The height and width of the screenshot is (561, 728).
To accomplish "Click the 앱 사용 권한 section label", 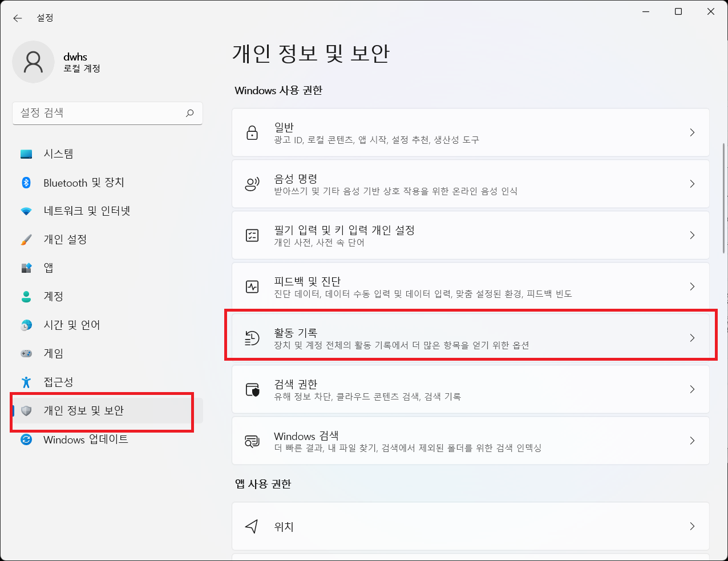I will [x=263, y=484].
